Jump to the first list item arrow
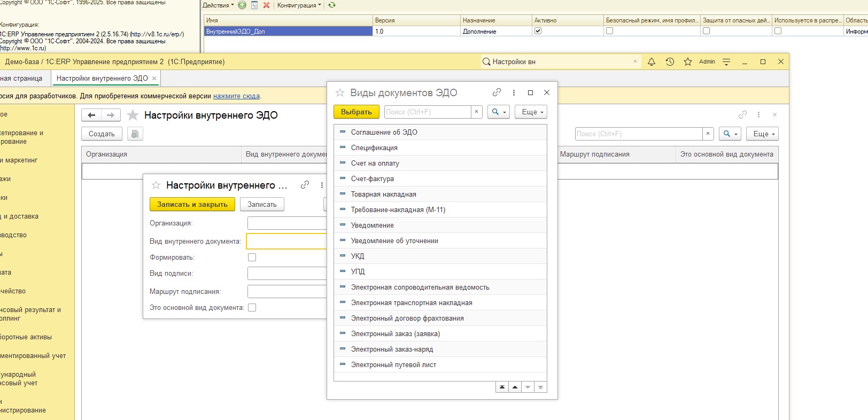Image resolution: width=868 pixels, height=420 pixels. coord(502,387)
